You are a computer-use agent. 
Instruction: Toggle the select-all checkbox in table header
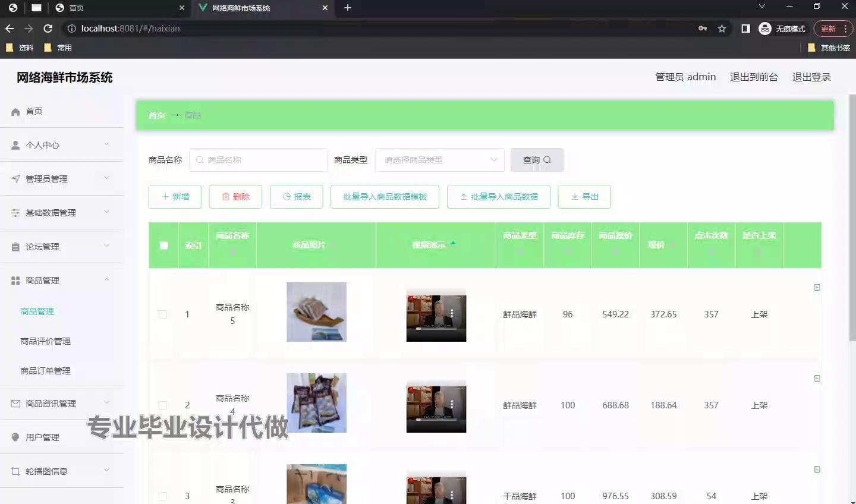coord(164,245)
